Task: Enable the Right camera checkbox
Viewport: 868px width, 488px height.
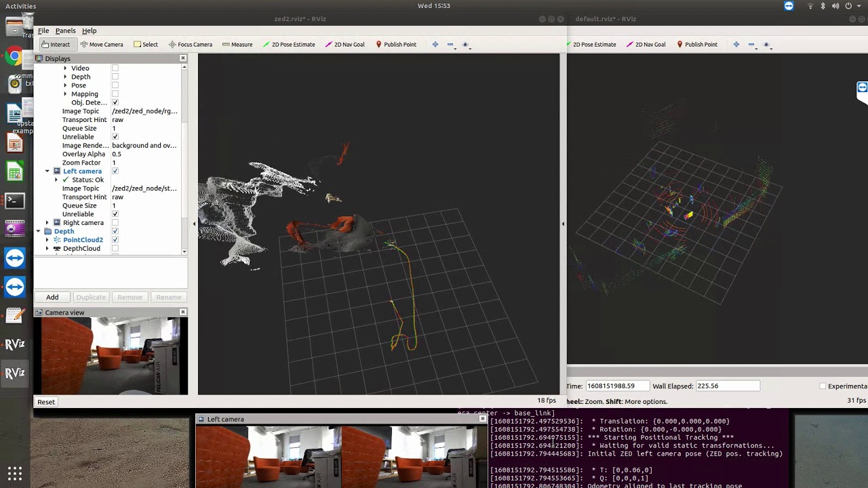Action: coord(115,222)
